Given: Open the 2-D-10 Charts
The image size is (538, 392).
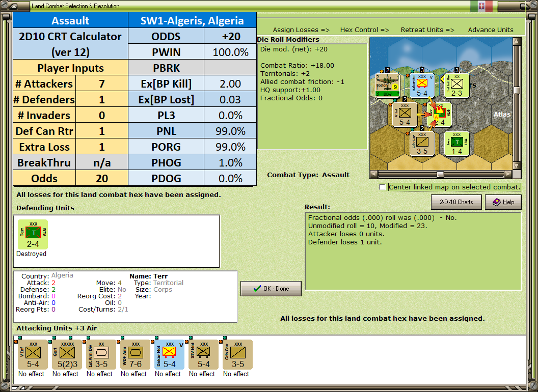Looking at the screenshot, I should click(456, 202).
